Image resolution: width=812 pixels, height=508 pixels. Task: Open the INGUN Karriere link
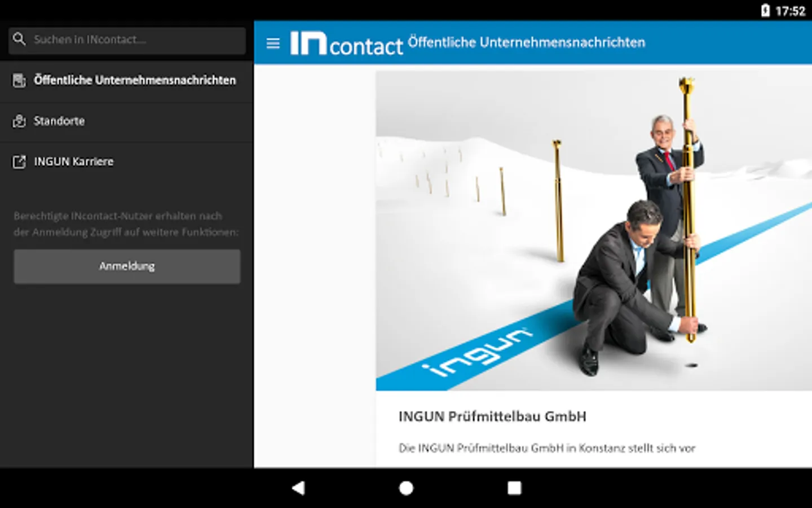coord(126,162)
